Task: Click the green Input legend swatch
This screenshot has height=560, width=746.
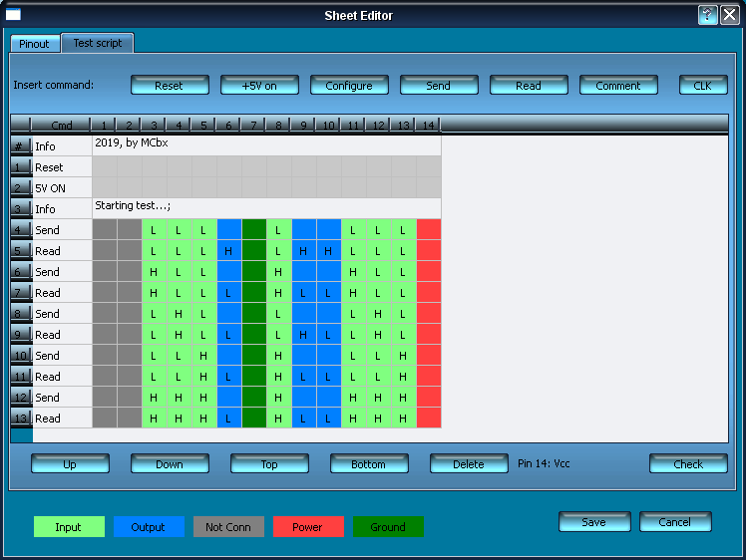Action: point(69,527)
